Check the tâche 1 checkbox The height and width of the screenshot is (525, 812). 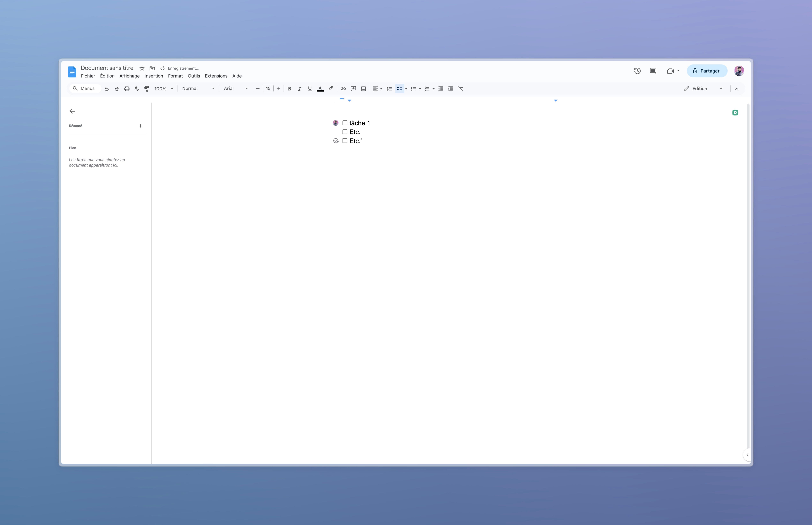point(345,123)
